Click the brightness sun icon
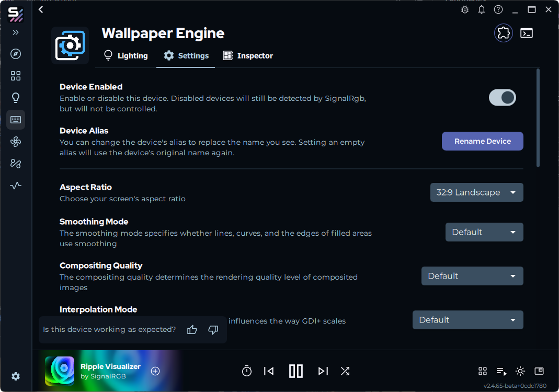 (x=520, y=371)
